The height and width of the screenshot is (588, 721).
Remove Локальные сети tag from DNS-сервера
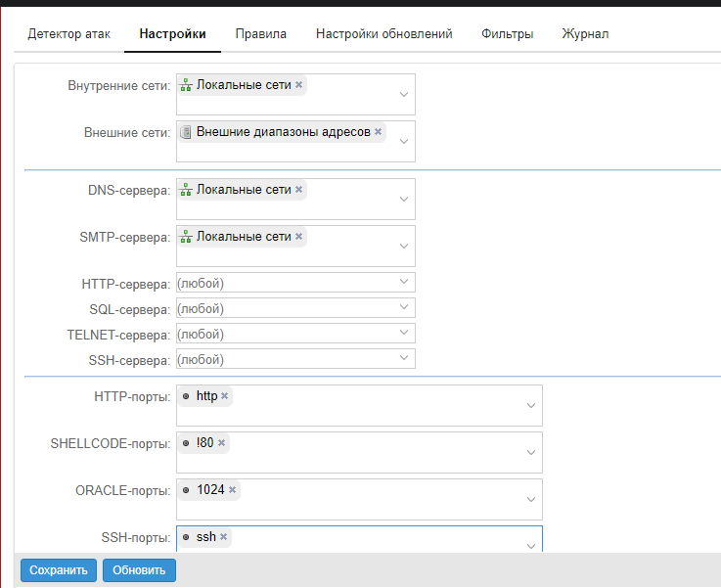click(x=299, y=190)
